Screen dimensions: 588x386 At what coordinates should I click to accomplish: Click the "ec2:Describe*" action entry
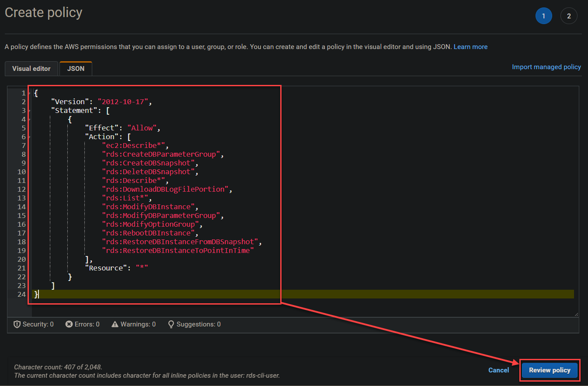(x=134, y=146)
